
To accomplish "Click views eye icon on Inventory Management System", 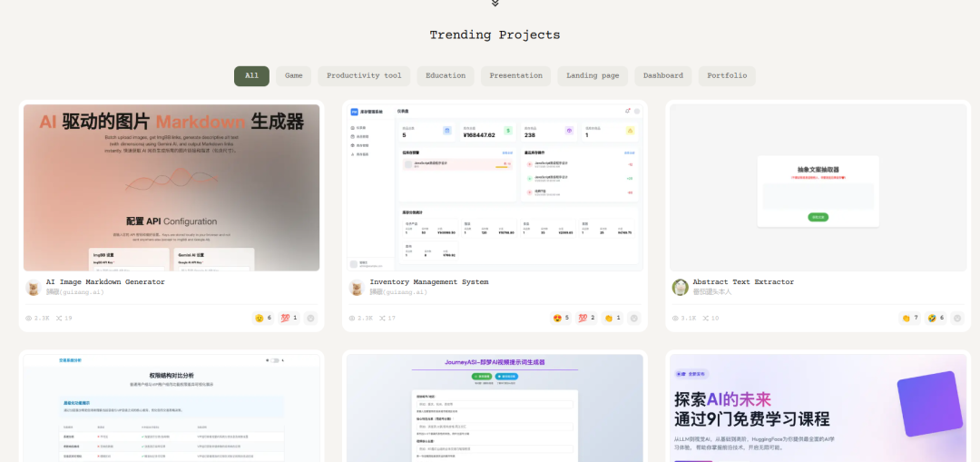I will [352, 319].
